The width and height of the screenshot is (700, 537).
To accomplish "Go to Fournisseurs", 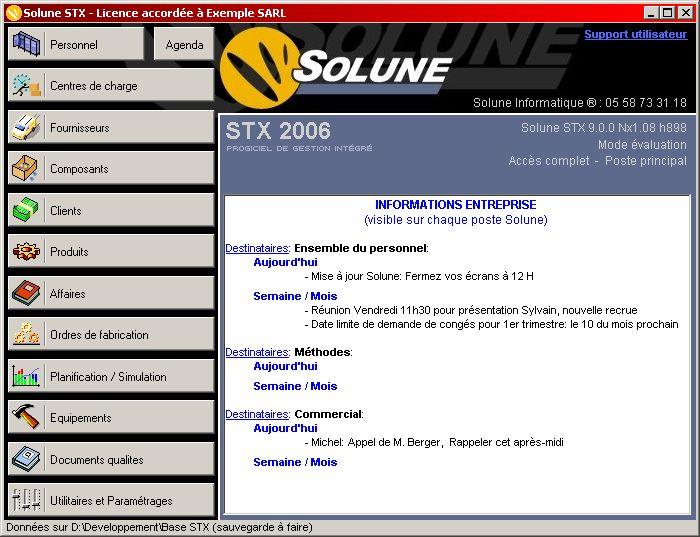I will coord(111,127).
